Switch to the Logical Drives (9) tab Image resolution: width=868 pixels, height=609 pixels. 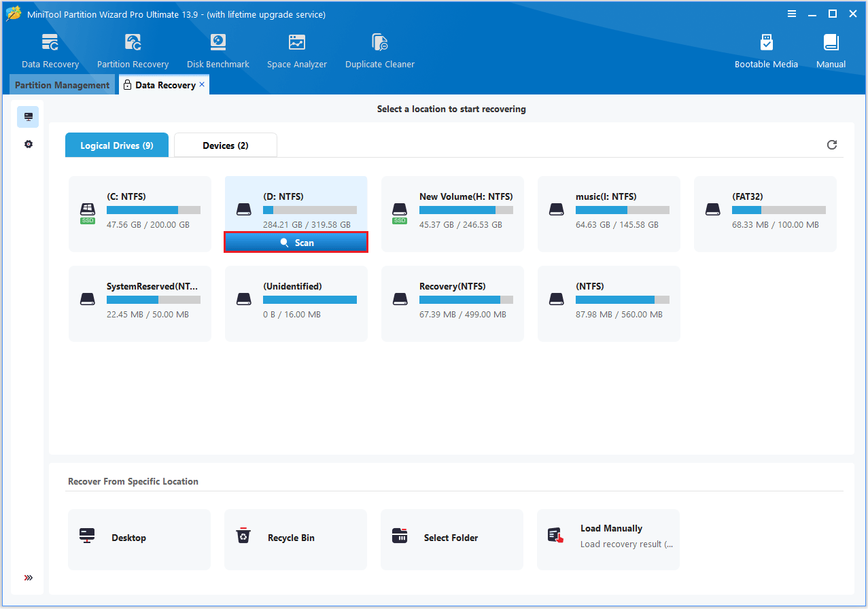(117, 145)
